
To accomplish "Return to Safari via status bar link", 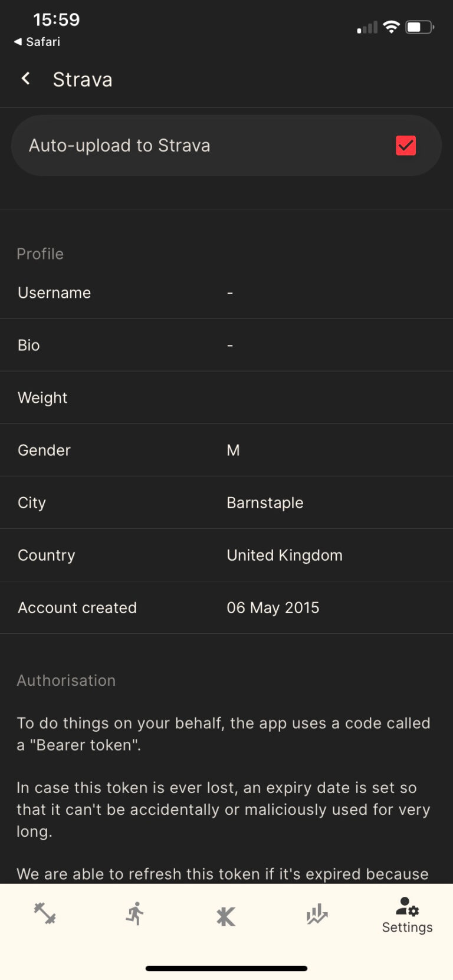I will tap(37, 42).
